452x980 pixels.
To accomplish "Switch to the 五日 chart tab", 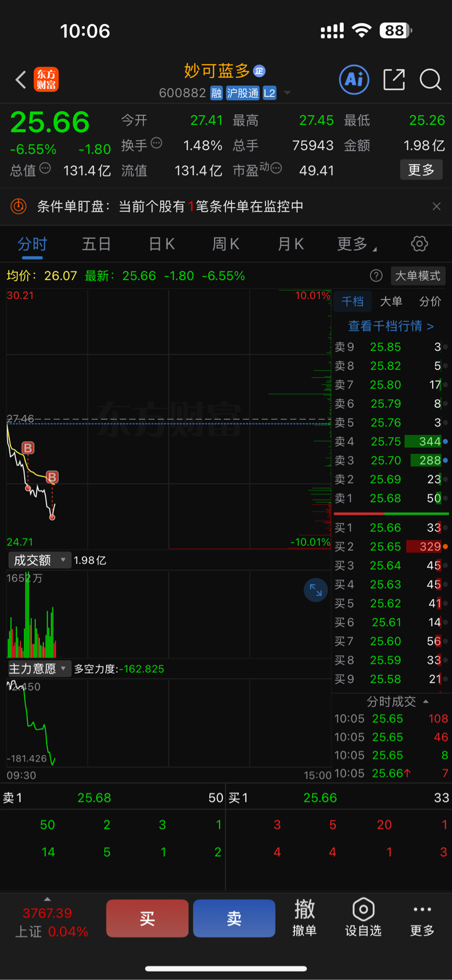I will [97, 244].
